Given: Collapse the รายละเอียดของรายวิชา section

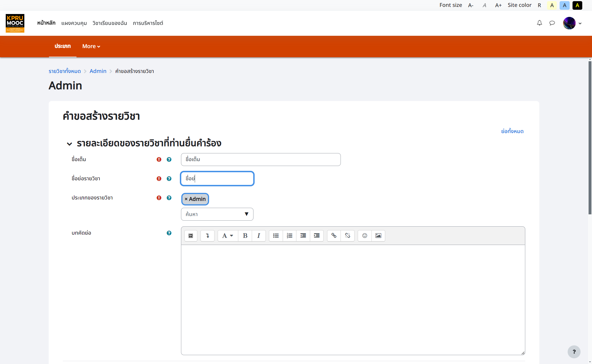Looking at the screenshot, I should (69, 144).
